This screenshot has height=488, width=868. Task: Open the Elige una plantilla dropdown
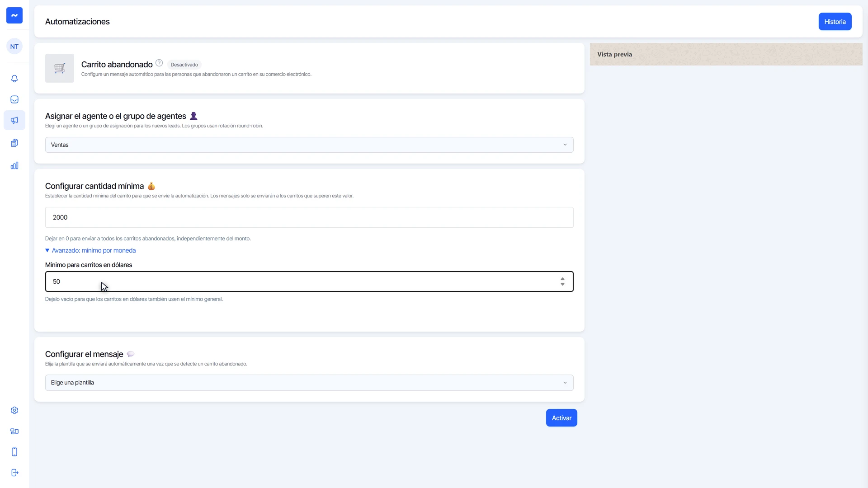(x=309, y=383)
